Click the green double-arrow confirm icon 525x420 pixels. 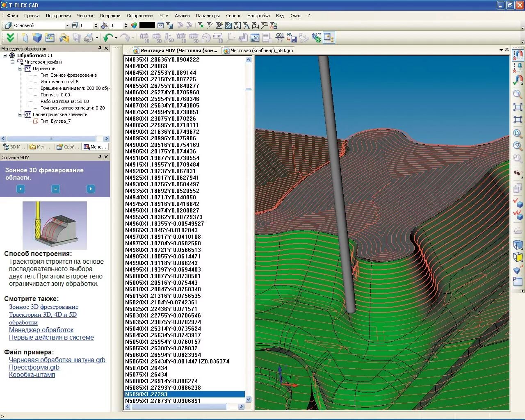[x=10, y=38]
